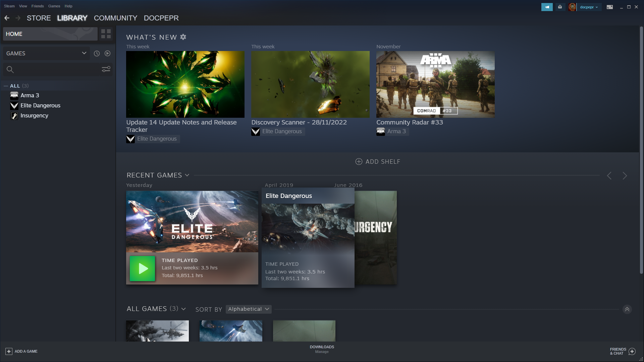This screenshot has height=362, width=644.
Task: Switch to Big Picture mode icon
Action: point(610,7)
